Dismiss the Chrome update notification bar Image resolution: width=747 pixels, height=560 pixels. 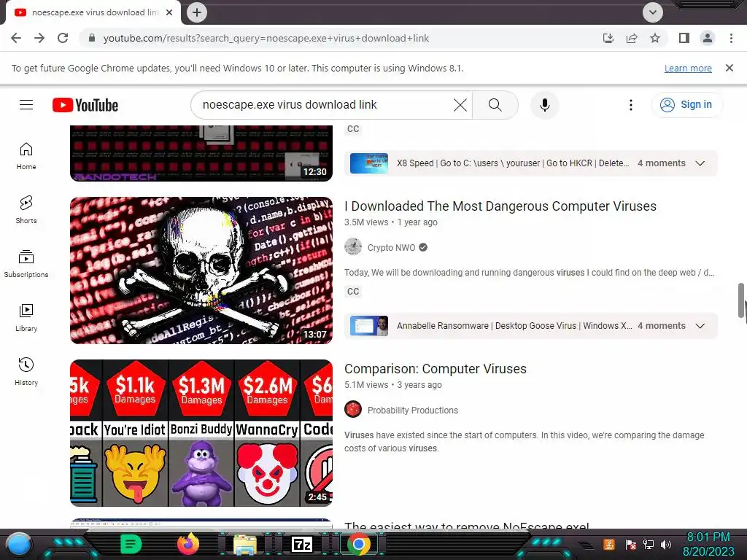point(729,68)
